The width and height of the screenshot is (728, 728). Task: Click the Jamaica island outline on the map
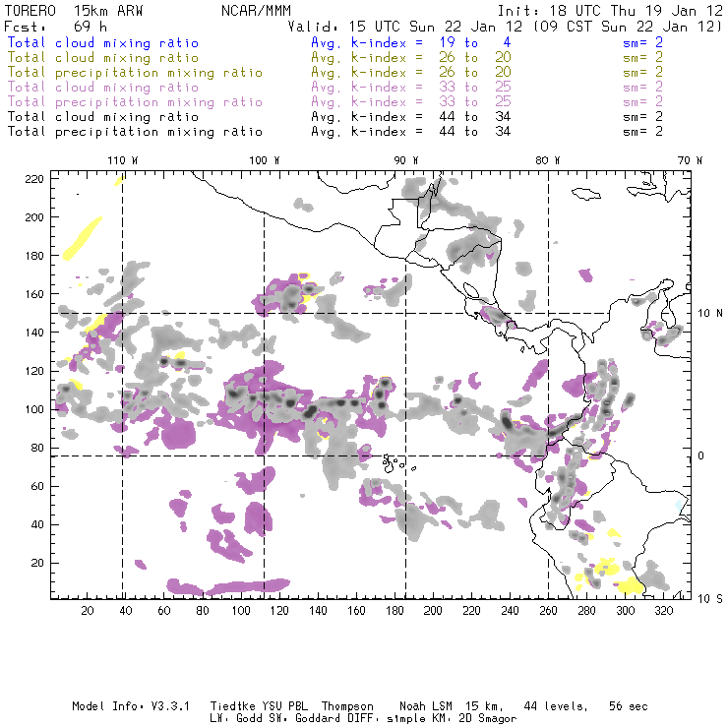tap(586, 193)
